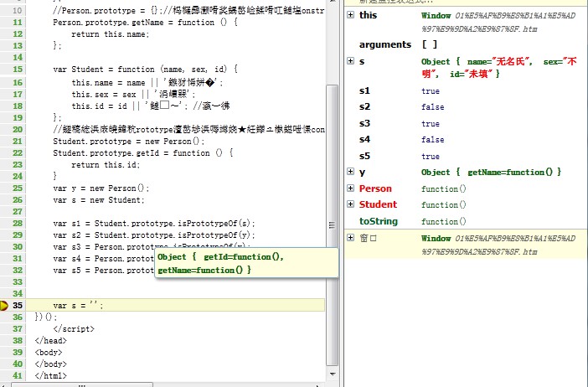
Task: Click the Student variable name in watch
Action: click(378, 204)
